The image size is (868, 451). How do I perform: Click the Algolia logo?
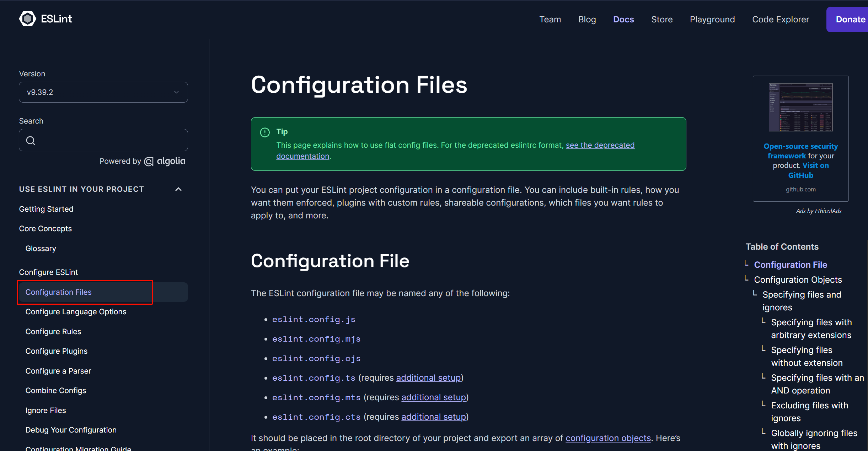(x=165, y=161)
